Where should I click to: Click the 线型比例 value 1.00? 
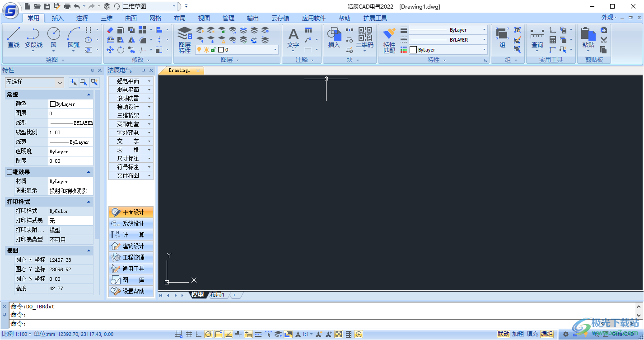[x=71, y=132]
